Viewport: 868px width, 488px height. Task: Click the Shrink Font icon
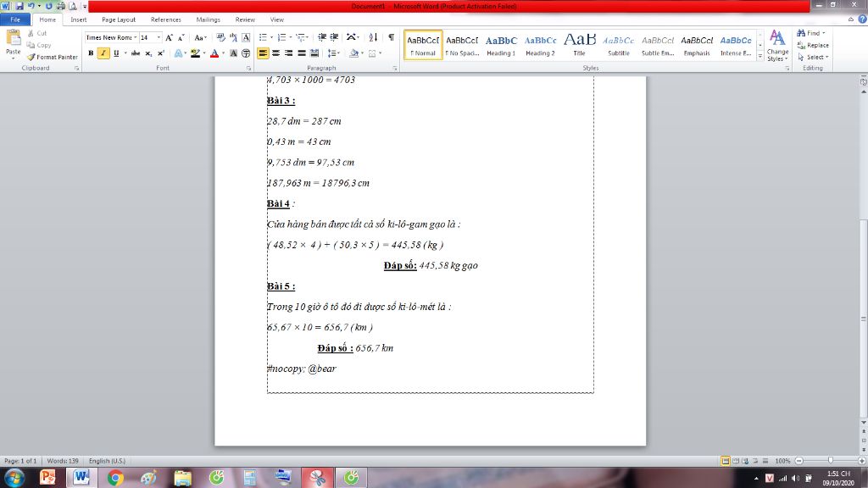click(x=181, y=37)
